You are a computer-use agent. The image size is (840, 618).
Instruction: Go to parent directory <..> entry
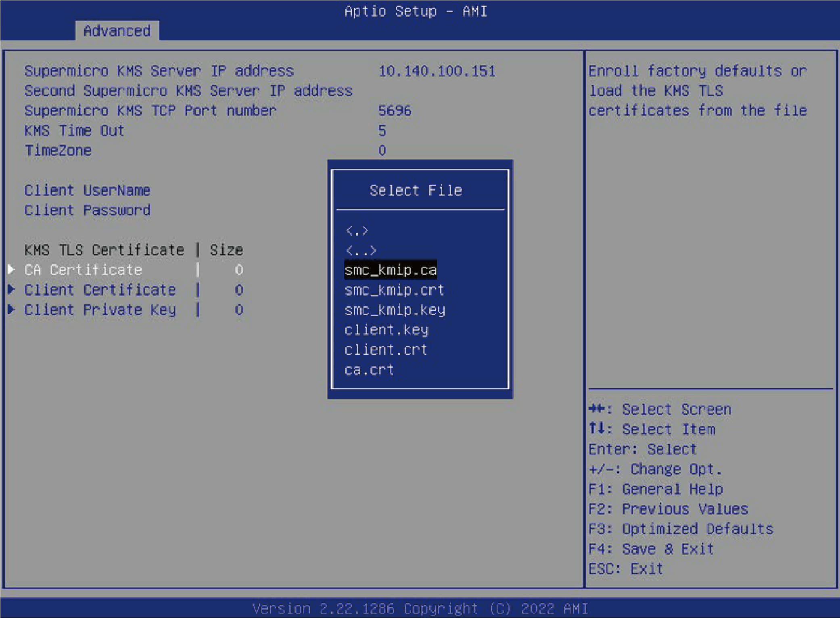click(361, 251)
